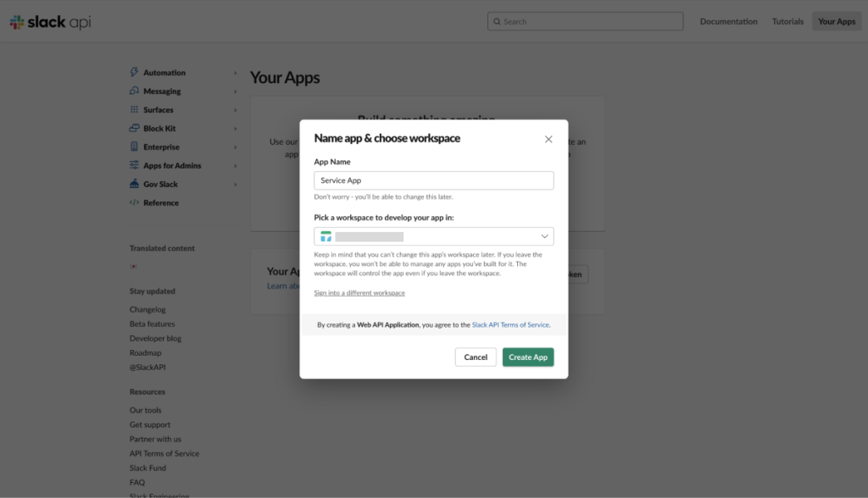Click the Sign into a different workspace link
The width and height of the screenshot is (868, 498).
[x=359, y=293]
